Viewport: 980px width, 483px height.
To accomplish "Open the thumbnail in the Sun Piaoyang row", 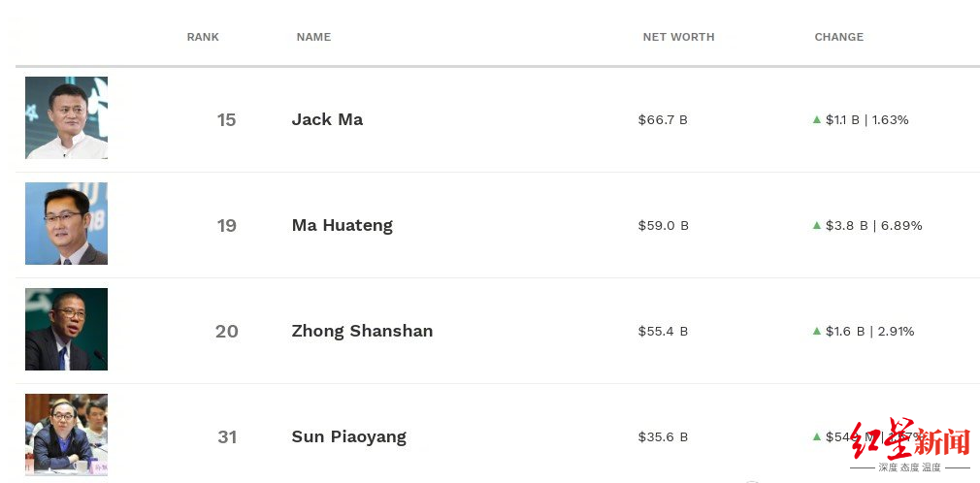I will tap(66, 434).
